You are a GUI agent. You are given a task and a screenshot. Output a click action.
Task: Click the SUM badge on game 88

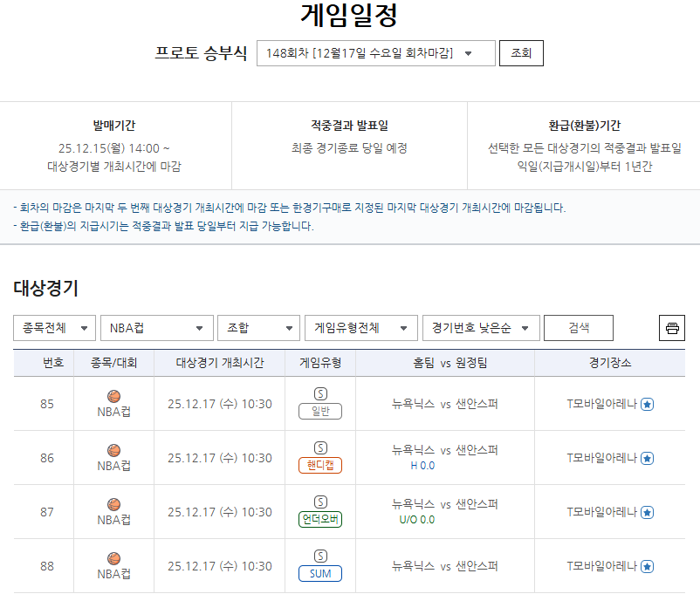319,574
